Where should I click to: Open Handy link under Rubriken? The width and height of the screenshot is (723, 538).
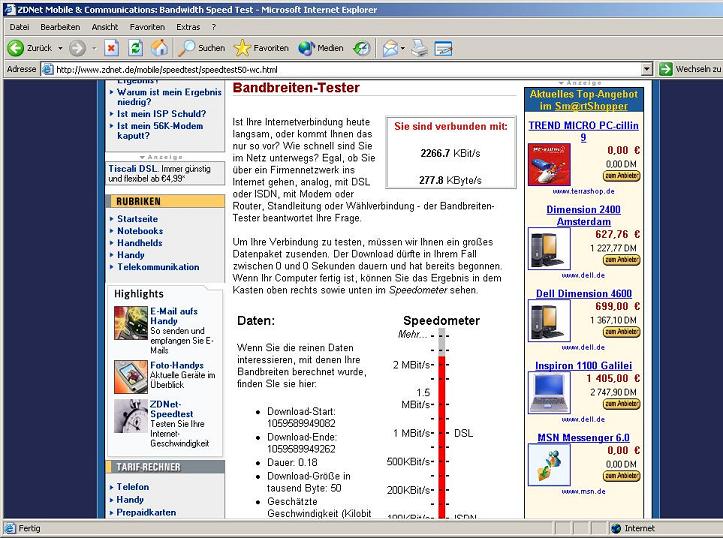point(130,254)
